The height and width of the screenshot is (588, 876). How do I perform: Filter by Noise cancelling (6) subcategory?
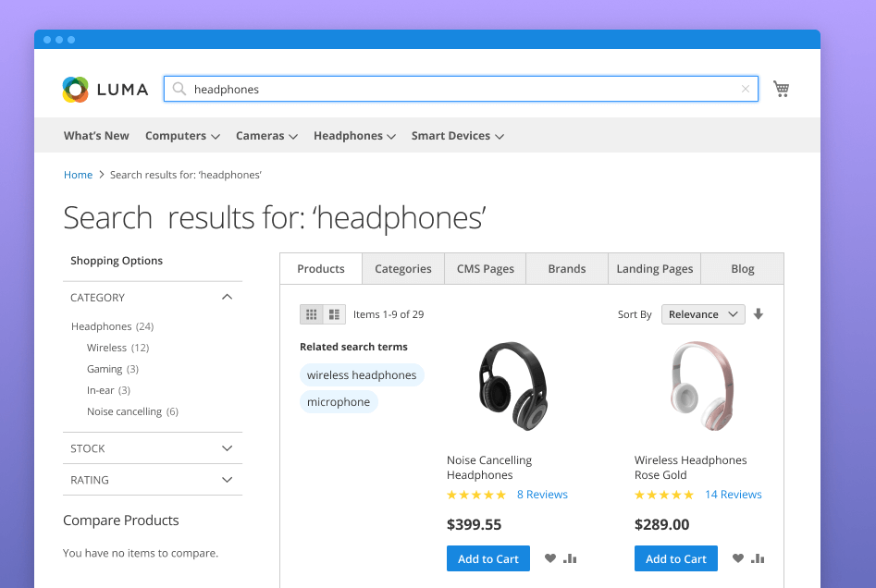click(132, 411)
